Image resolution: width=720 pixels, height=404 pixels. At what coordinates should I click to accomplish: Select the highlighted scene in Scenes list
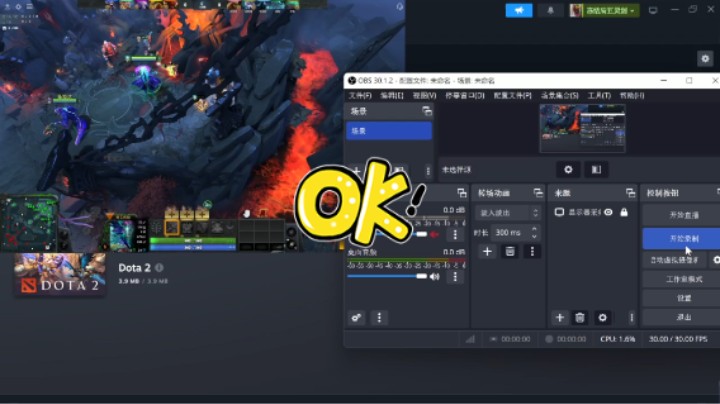point(388,131)
